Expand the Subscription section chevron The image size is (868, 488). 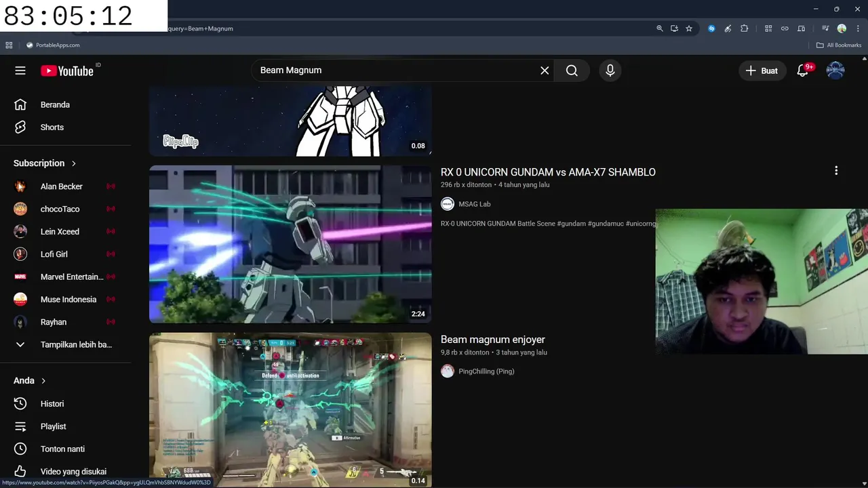pos(74,163)
